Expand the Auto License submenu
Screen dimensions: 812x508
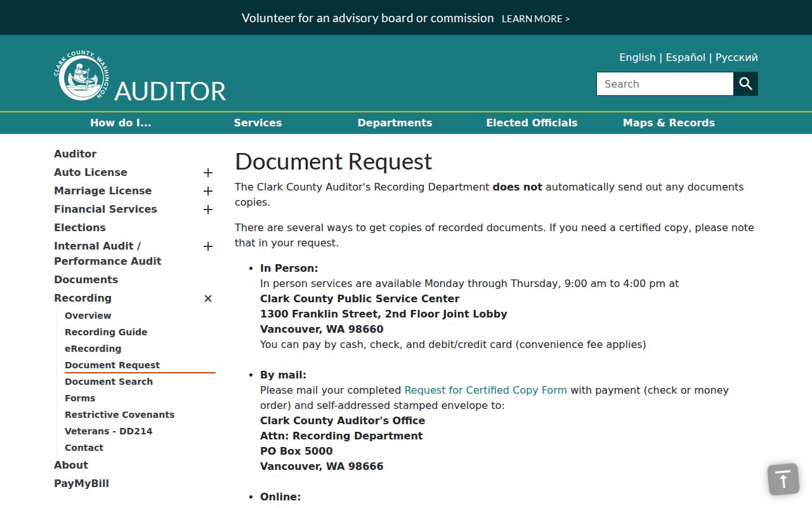click(207, 173)
